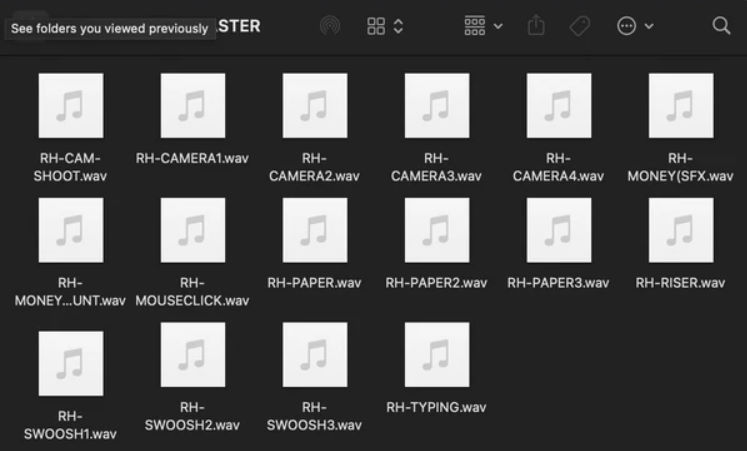Click the RH-CAMERA4.wav file thumbnail
Viewport: 747px width, 451px height.
pyautogui.click(x=559, y=105)
